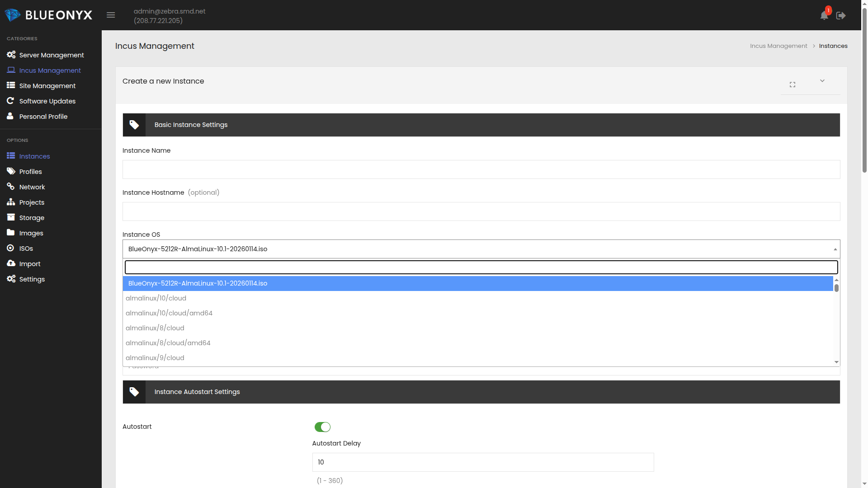The width and height of the screenshot is (868, 488).
Task: Choose almalinux/8/cloud/amd64 from the OS list
Action: pyautogui.click(x=168, y=343)
